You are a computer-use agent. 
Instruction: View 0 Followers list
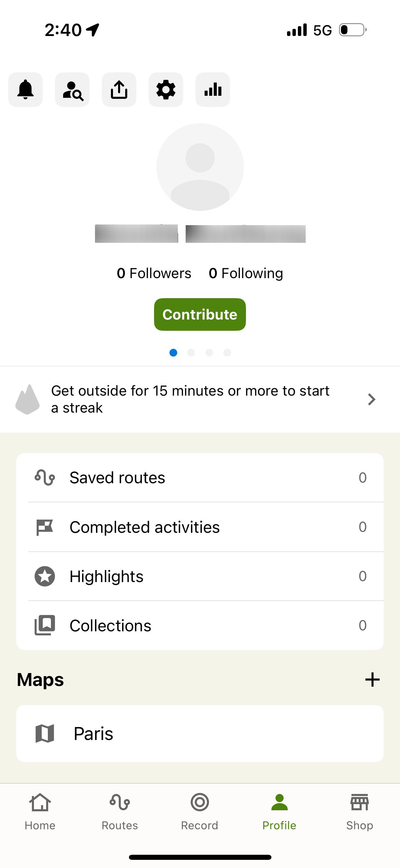(x=154, y=273)
